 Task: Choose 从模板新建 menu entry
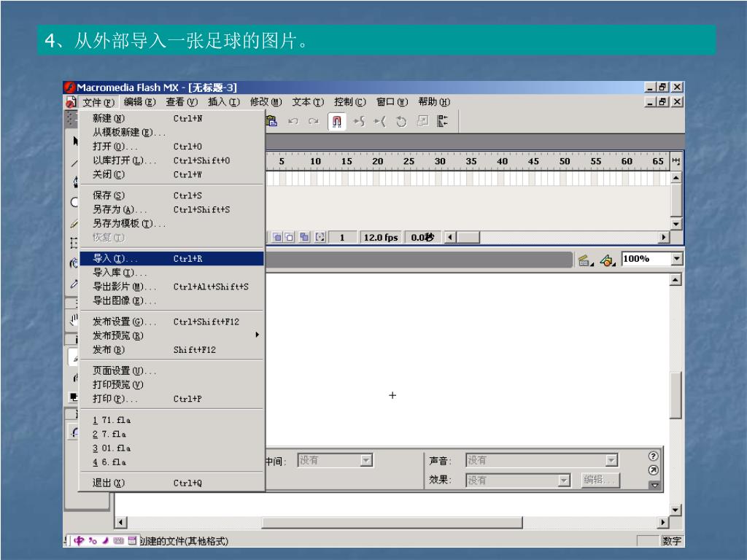pyautogui.click(x=172, y=133)
